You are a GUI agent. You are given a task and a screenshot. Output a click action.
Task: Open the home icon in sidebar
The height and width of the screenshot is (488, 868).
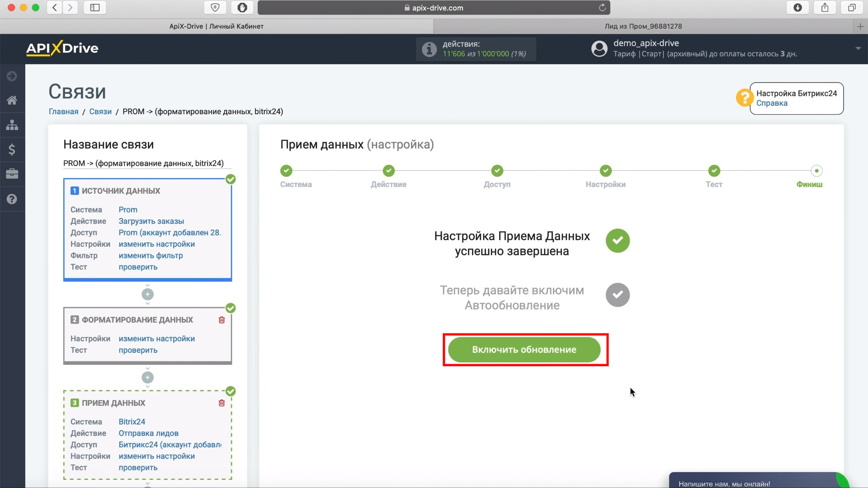click(12, 100)
